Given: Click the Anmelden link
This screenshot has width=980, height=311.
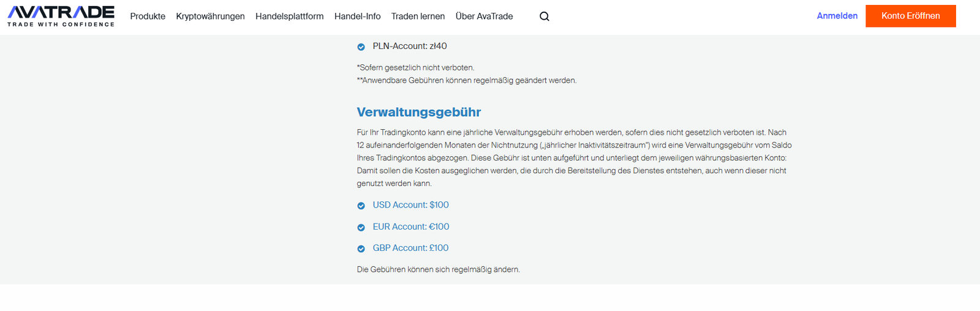Looking at the screenshot, I should pyautogui.click(x=837, y=16).
